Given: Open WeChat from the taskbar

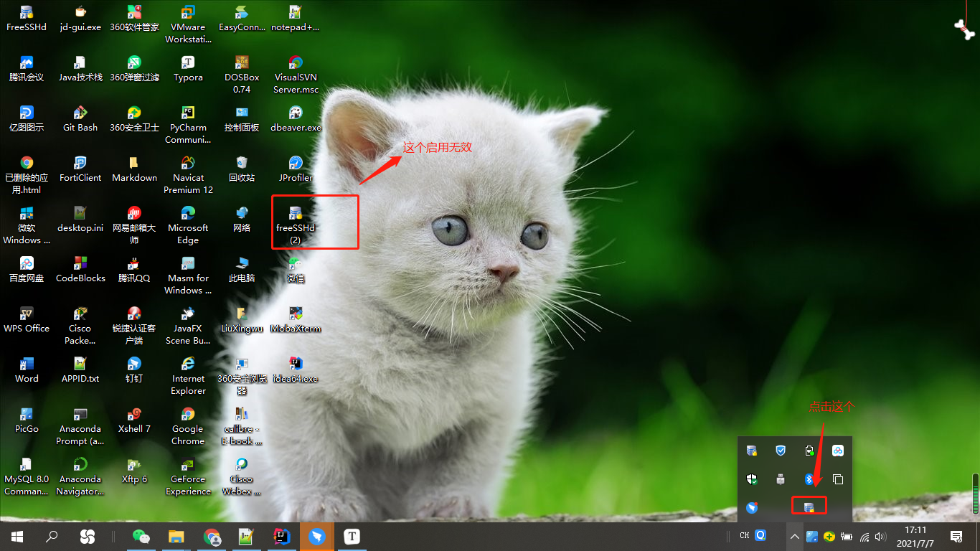Looking at the screenshot, I should click(141, 536).
